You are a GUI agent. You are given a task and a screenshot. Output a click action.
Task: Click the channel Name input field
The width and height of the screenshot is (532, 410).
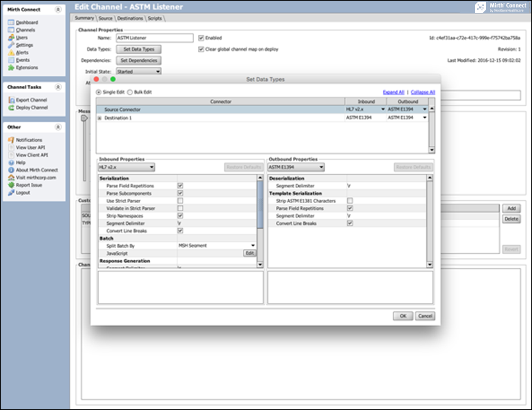coord(154,38)
